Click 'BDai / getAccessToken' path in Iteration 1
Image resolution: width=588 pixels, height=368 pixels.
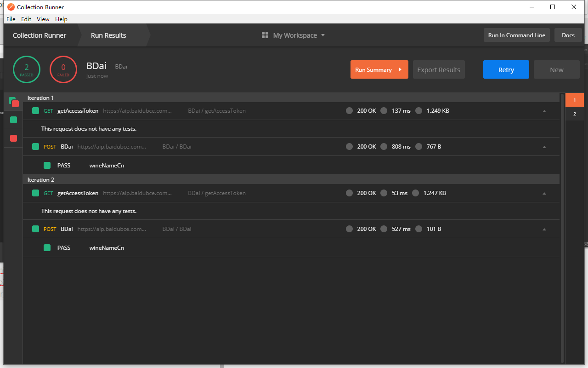217,111
